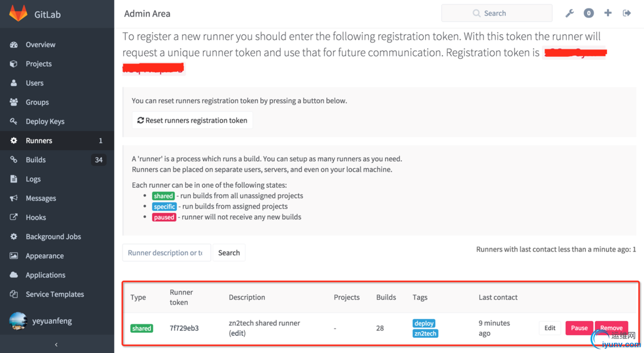This screenshot has width=644, height=353.
Task: Click the shared state legend badge
Action: click(x=163, y=196)
